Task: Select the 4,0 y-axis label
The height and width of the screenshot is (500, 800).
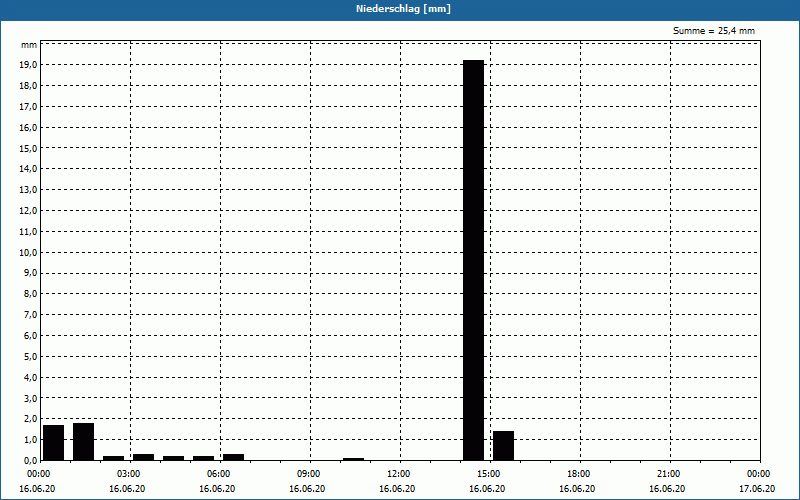Action: pos(31,378)
